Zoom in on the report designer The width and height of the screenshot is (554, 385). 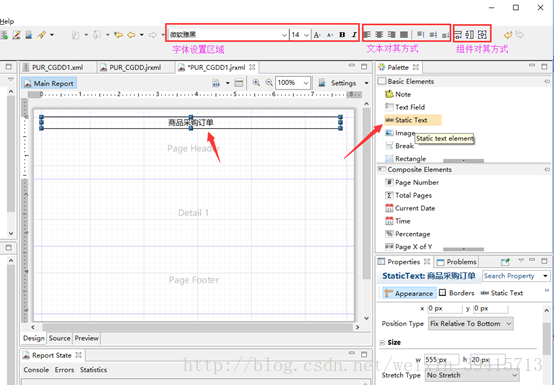(256, 83)
